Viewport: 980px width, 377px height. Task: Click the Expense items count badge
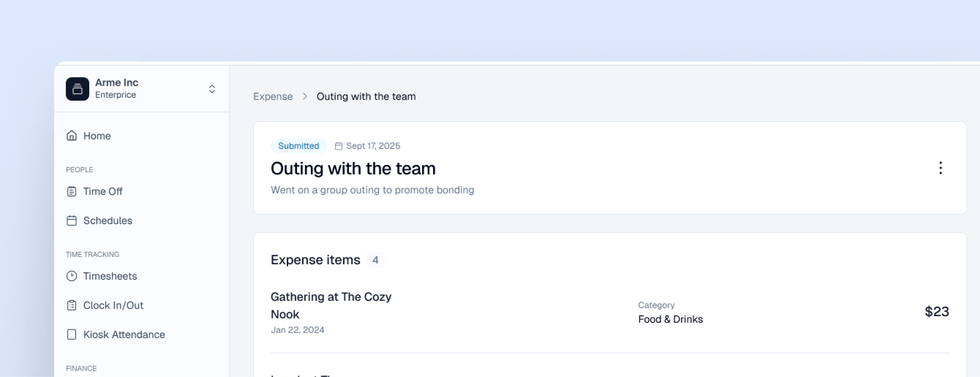[x=375, y=260]
